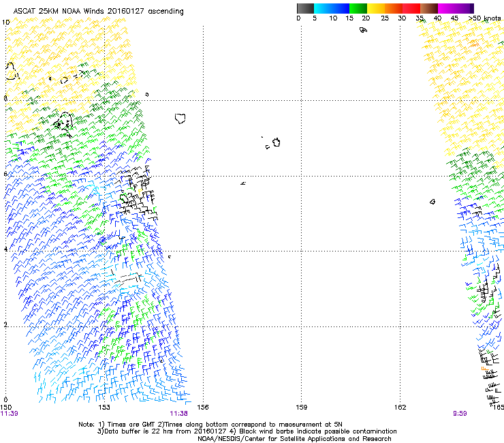This screenshot has height=443, width=504.
Task: Click the longitude label '159'
Action: (x=302, y=408)
